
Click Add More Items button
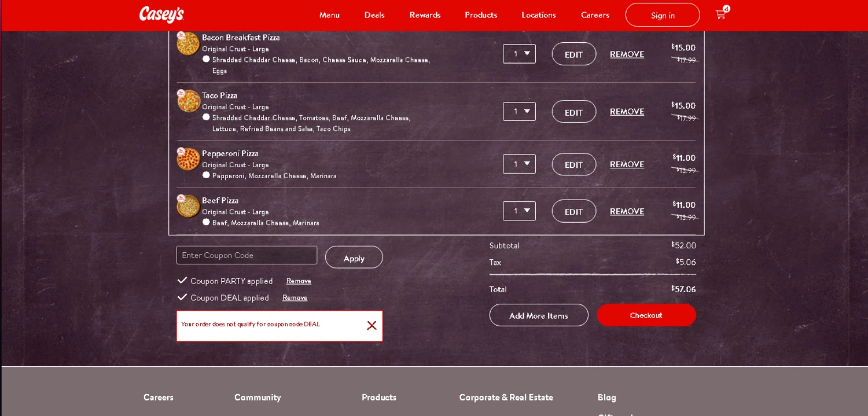[x=539, y=315]
